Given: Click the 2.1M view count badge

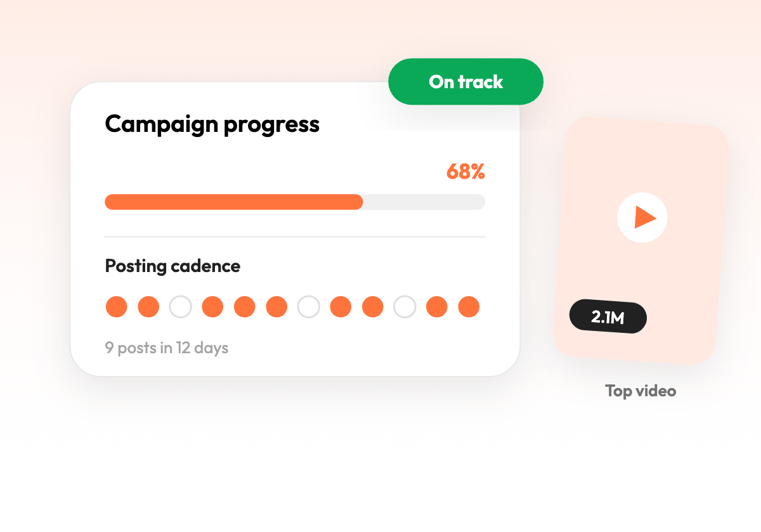Looking at the screenshot, I should [608, 317].
